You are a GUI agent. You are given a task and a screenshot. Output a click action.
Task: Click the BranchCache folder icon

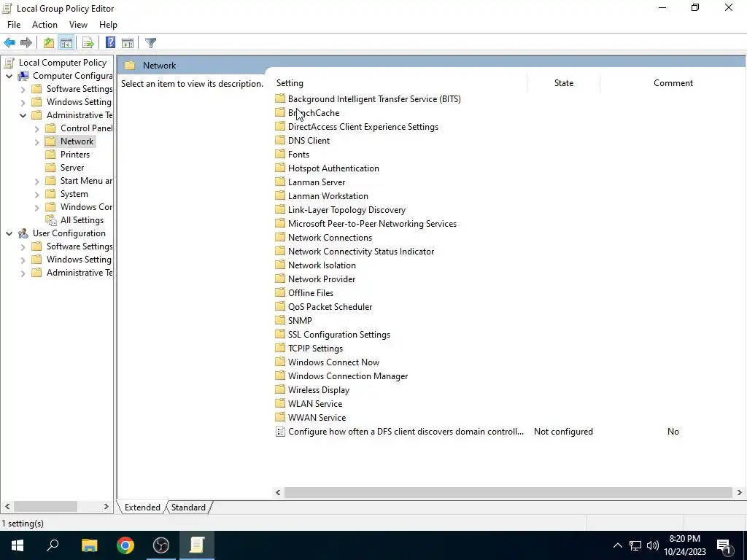click(280, 113)
